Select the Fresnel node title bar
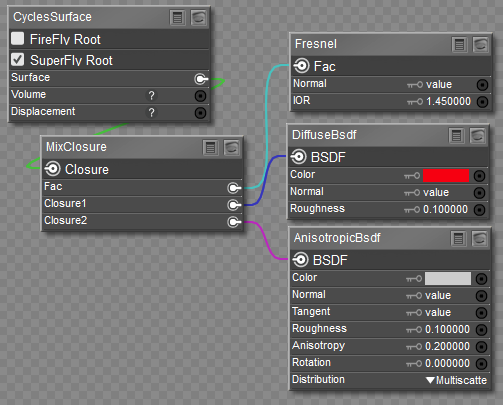This screenshot has width=503, height=405. point(391,45)
